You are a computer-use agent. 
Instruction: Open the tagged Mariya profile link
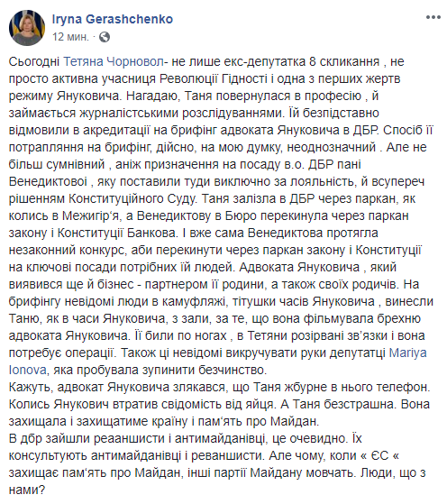point(407,353)
